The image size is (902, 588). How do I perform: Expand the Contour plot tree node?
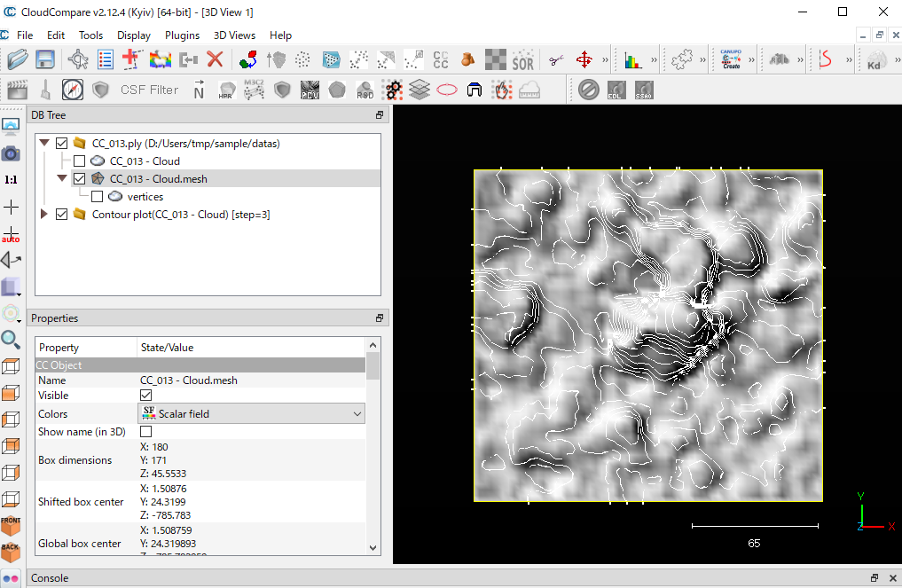coord(43,214)
